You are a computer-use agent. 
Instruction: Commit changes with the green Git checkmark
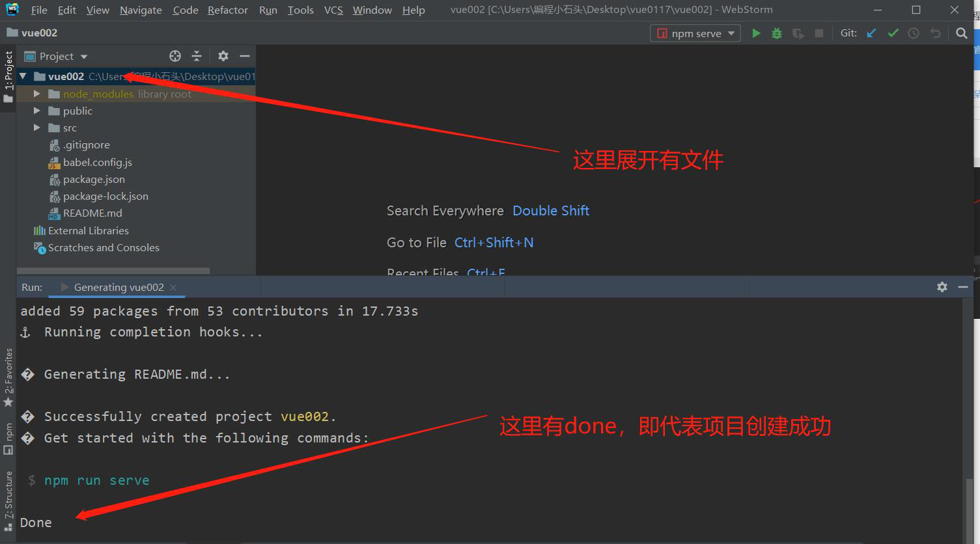coord(893,33)
